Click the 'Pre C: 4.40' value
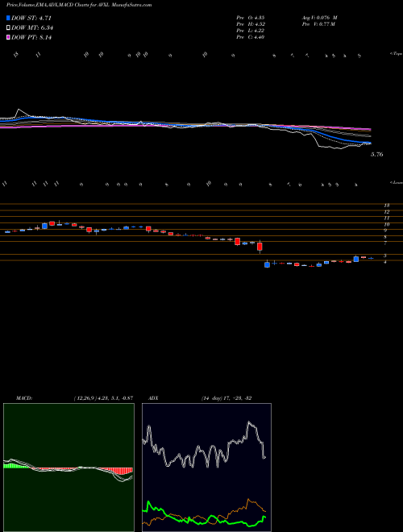 251,37
